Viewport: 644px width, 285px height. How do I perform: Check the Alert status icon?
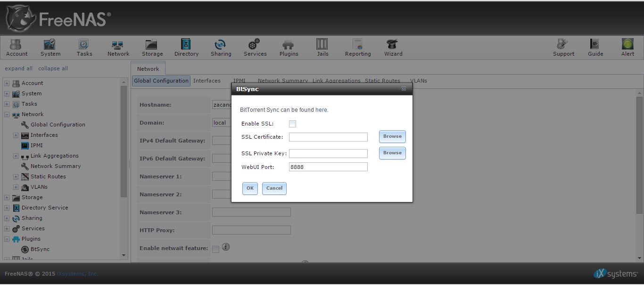pos(627,48)
